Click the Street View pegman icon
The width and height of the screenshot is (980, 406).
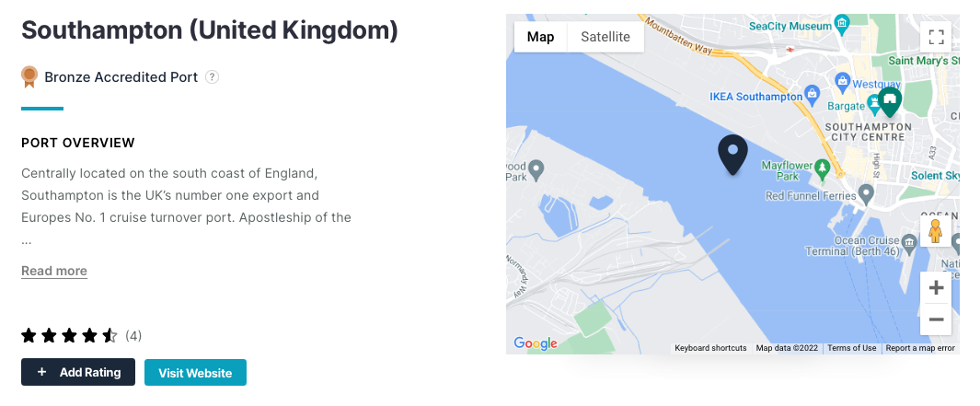pos(935,231)
